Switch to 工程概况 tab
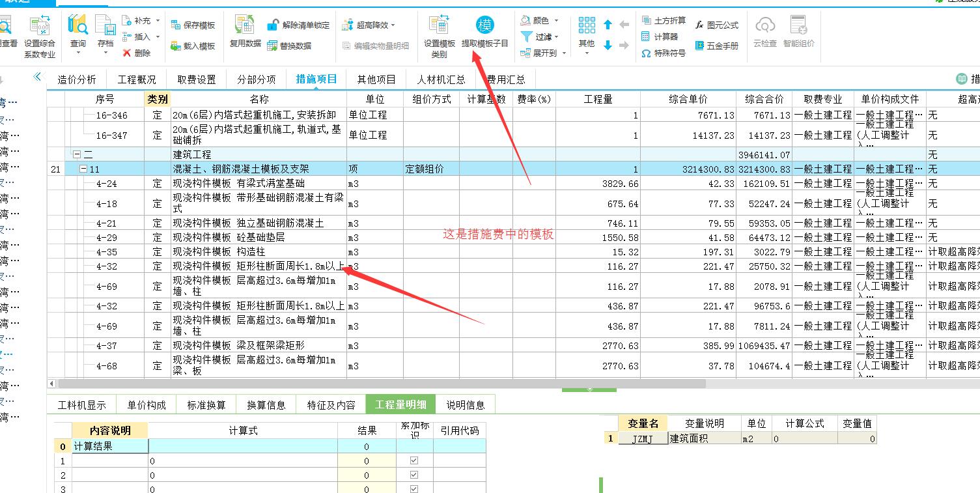The width and height of the screenshot is (980, 493). [x=137, y=79]
